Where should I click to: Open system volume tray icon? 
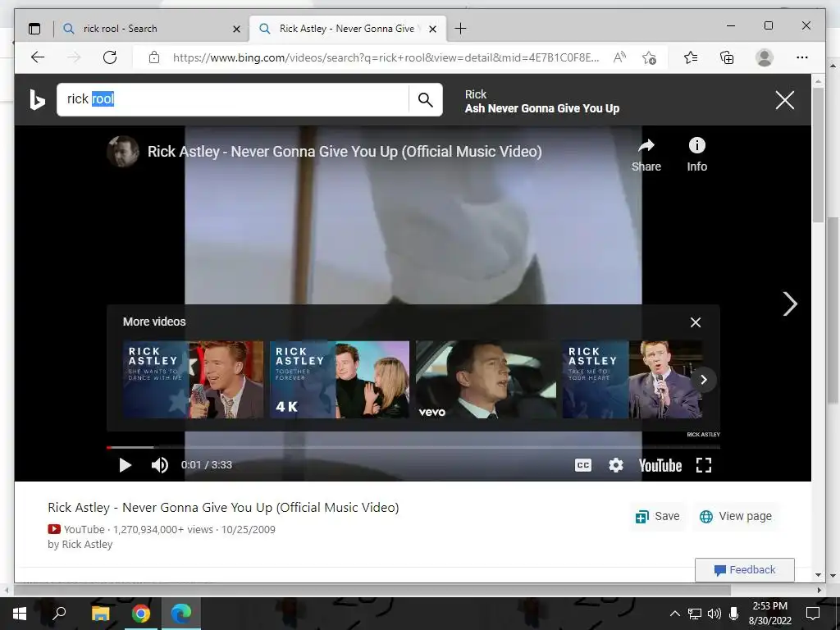(x=714, y=614)
